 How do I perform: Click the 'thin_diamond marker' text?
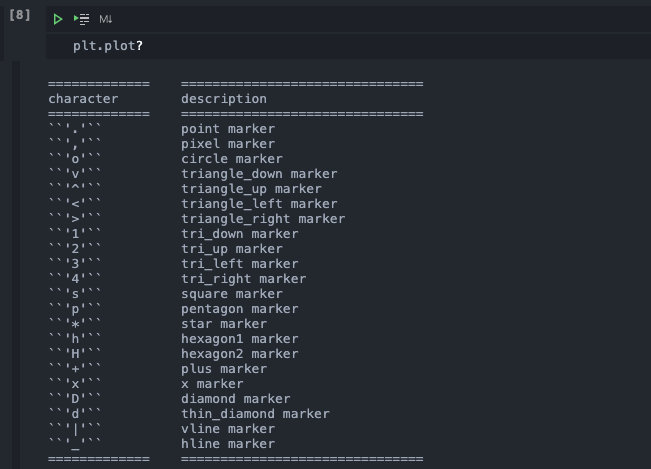[255, 414]
